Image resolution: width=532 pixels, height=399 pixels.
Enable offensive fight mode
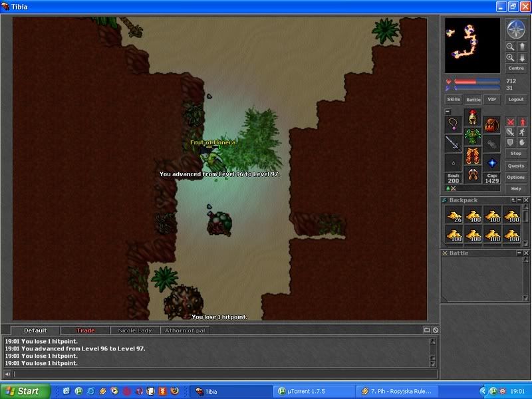coord(510,122)
